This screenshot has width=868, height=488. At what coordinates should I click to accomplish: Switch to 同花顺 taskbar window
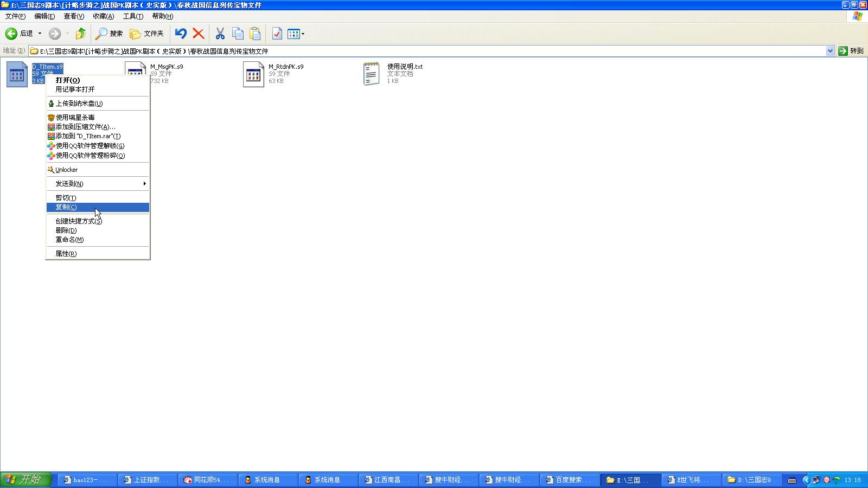tap(207, 480)
